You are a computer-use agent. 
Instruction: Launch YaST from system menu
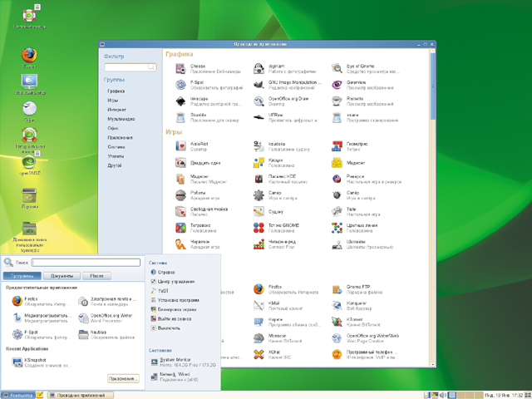click(x=160, y=291)
